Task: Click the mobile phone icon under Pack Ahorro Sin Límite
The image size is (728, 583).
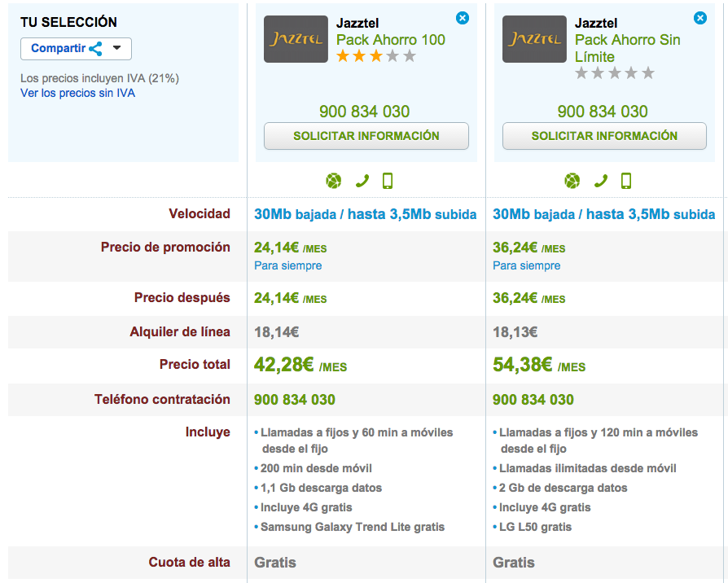Action: tap(626, 181)
